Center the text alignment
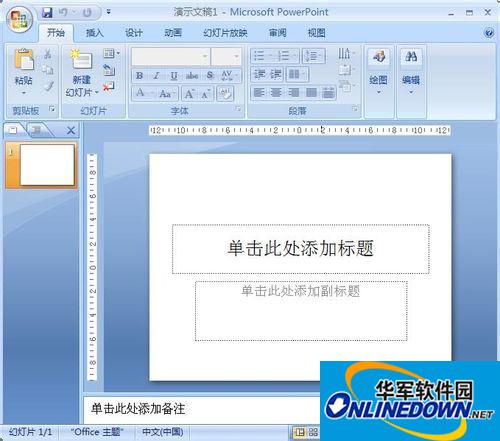The image size is (500, 441). click(x=276, y=92)
